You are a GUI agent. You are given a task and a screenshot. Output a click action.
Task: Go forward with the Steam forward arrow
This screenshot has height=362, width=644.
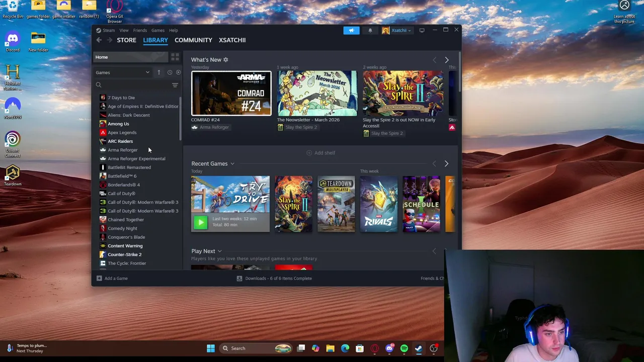110,40
